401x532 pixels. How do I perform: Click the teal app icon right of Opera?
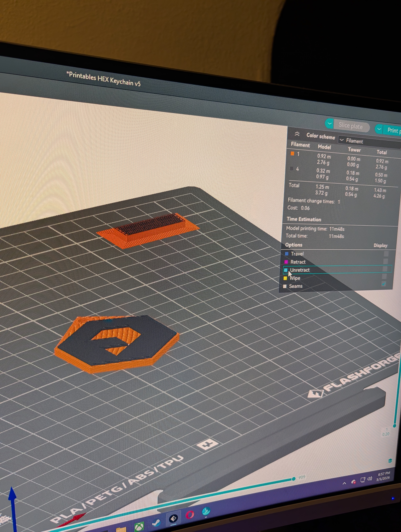[x=206, y=511]
